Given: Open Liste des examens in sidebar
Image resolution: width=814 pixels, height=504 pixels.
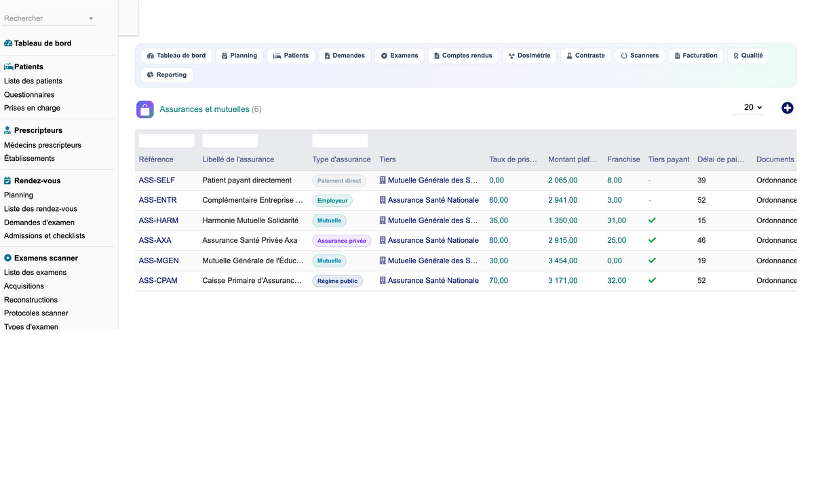Looking at the screenshot, I should [35, 273].
